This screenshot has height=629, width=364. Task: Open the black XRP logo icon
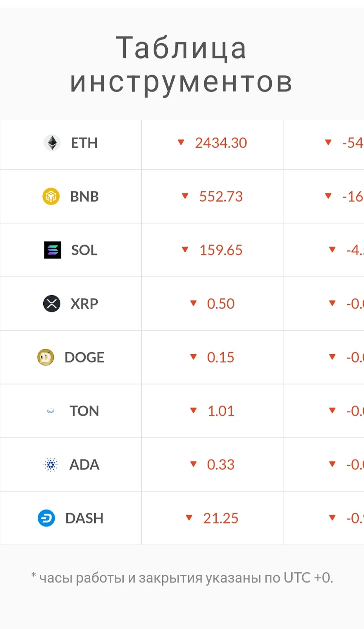point(51,303)
